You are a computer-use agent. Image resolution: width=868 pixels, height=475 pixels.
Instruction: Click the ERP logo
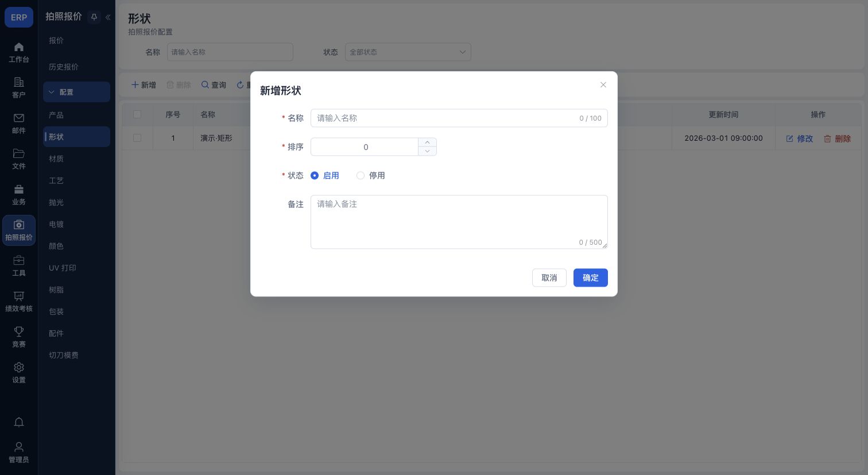click(19, 17)
